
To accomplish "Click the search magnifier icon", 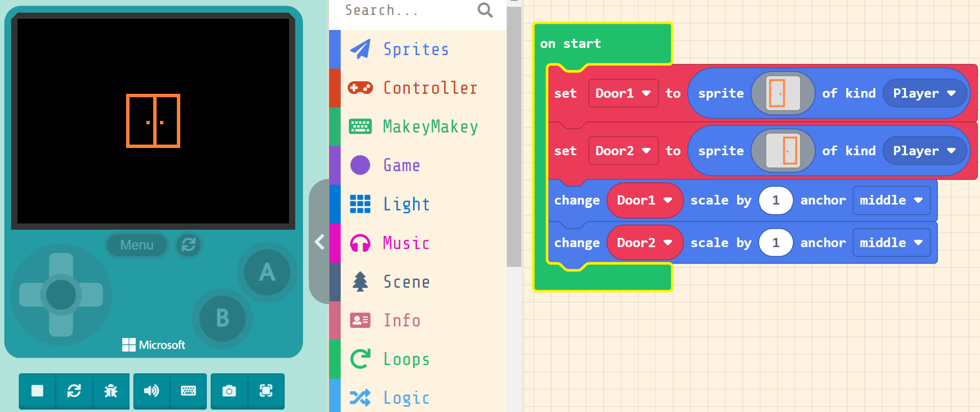I will coord(485,10).
